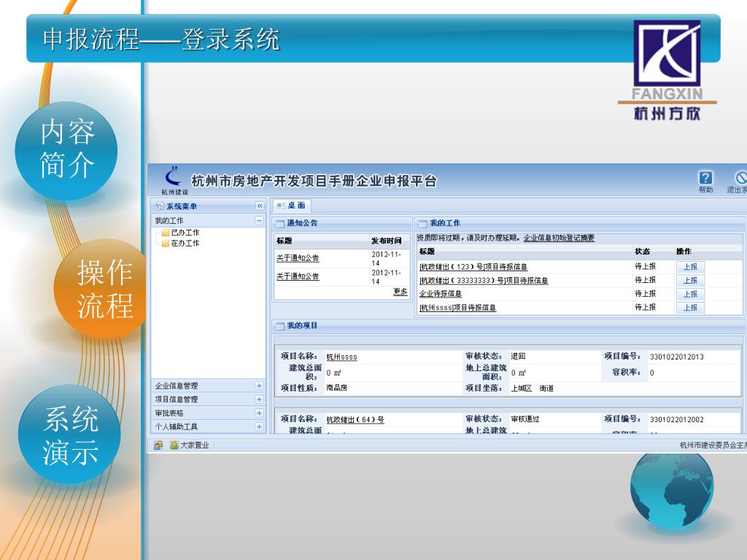Click the 状态 column header in 我的工作
Screen dimensions: 747x560
(642, 252)
